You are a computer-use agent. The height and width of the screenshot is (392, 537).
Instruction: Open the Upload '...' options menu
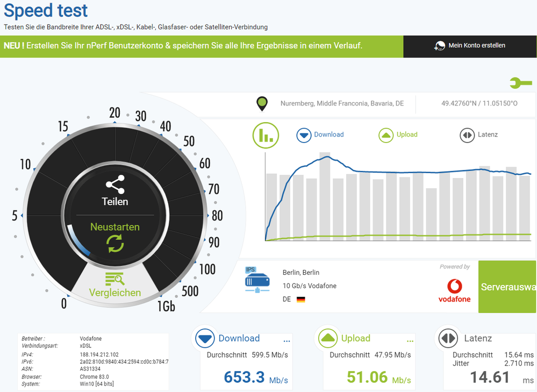click(410, 340)
